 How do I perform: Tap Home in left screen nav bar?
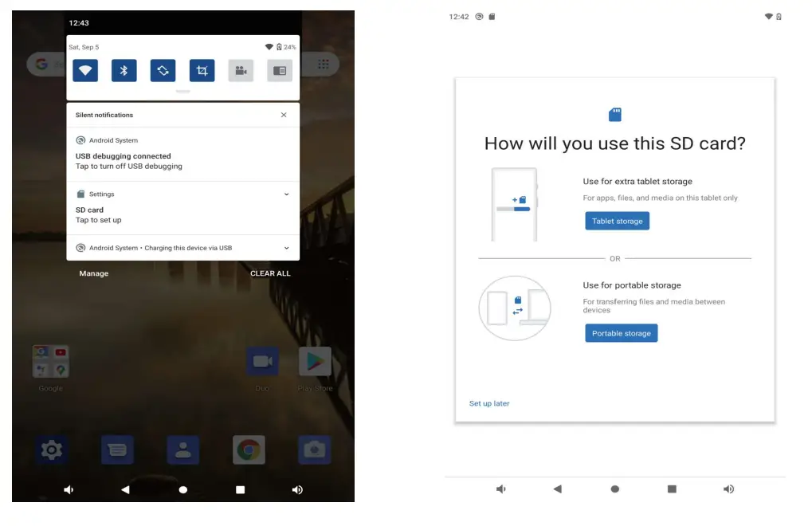coord(182,489)
